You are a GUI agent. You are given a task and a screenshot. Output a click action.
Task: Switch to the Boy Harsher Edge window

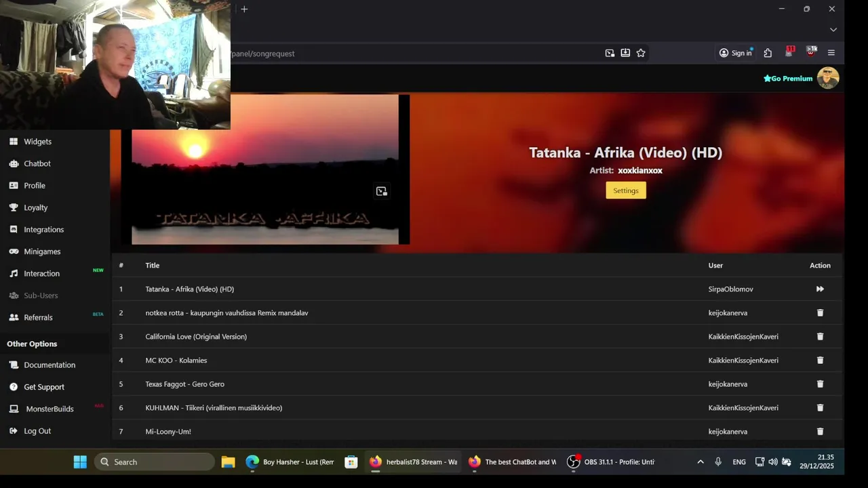click(290, 462)
